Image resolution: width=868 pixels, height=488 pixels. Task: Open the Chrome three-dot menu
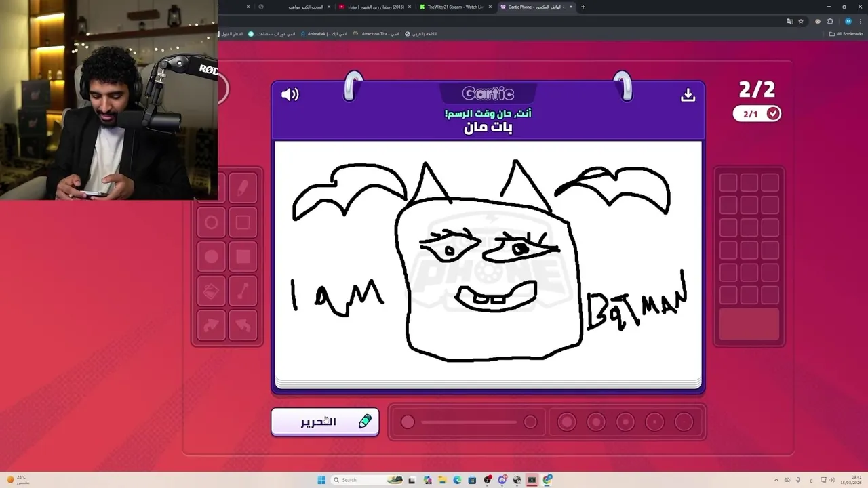(860, 21)
